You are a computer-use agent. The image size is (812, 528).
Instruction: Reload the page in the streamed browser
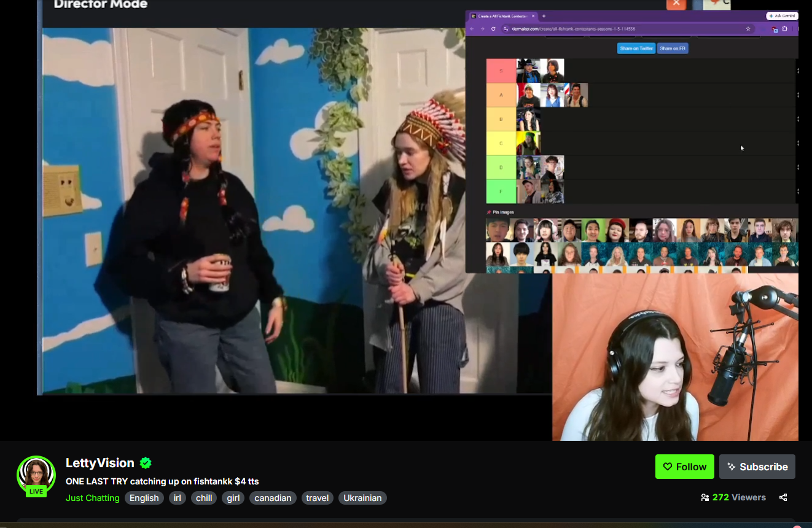pos(493,29)
